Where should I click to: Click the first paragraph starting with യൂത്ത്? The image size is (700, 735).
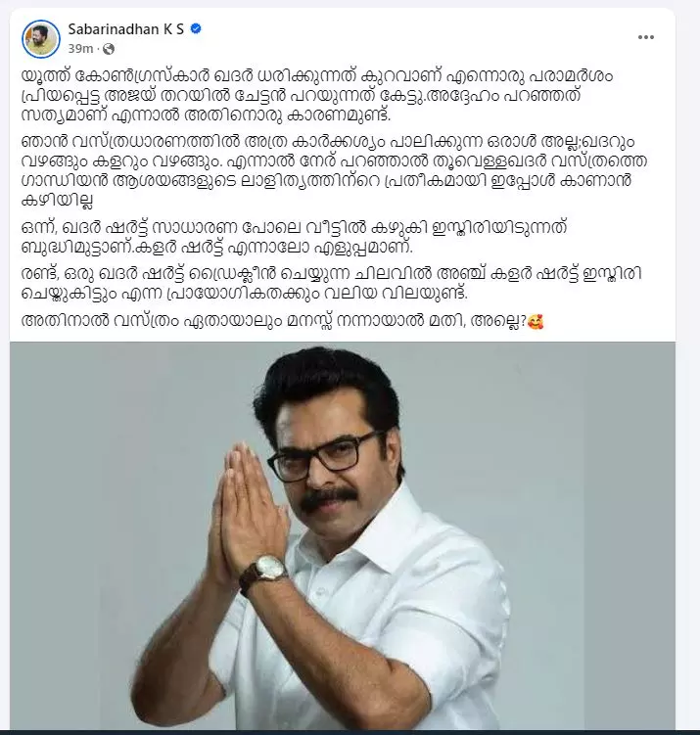pyautogui.click(x=317, y=96)
